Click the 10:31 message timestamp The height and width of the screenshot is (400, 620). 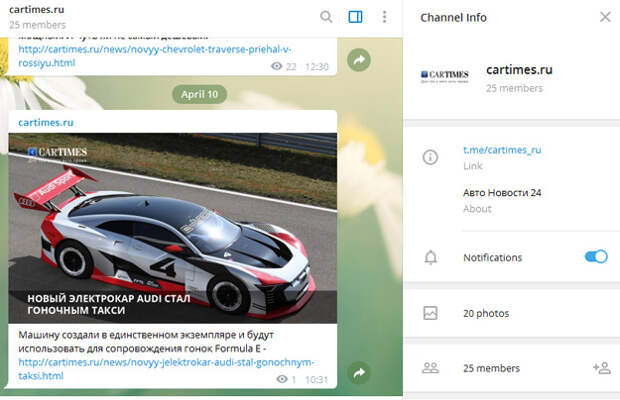317,379
